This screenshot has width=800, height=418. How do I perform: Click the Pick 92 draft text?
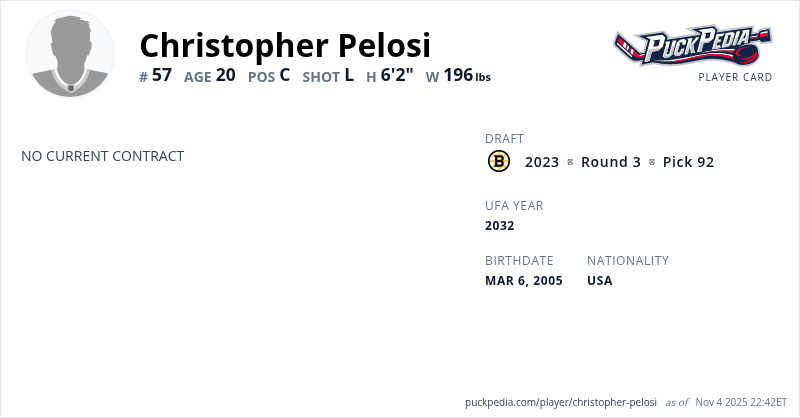point(688,162)
